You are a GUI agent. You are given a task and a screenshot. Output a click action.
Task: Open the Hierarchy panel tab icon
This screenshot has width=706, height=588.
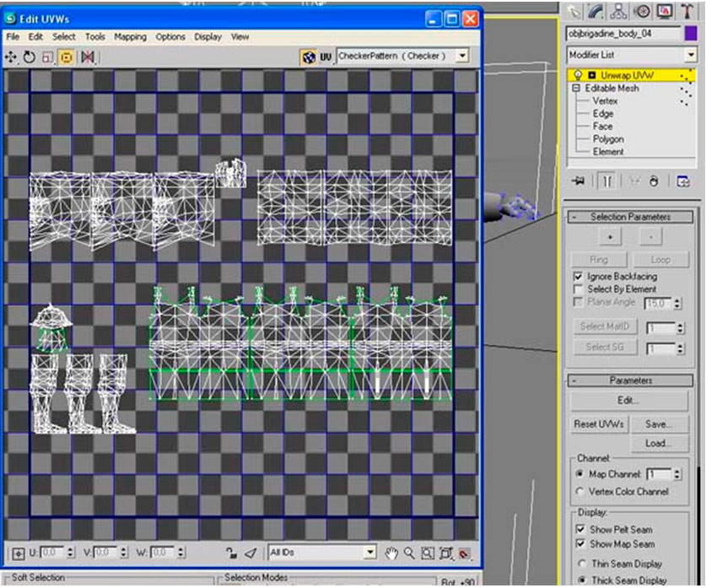coord(618,11)
